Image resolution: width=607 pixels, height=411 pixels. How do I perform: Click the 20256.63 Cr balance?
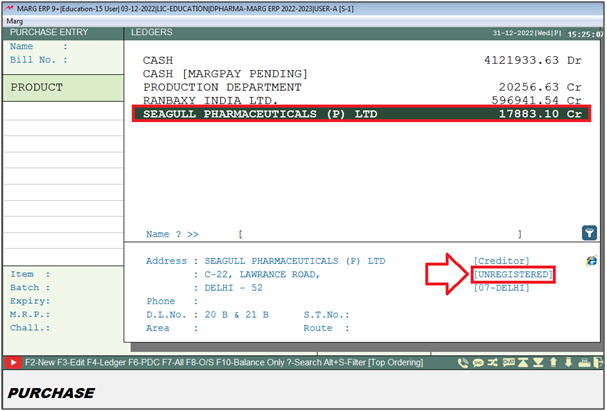[540, 87]
